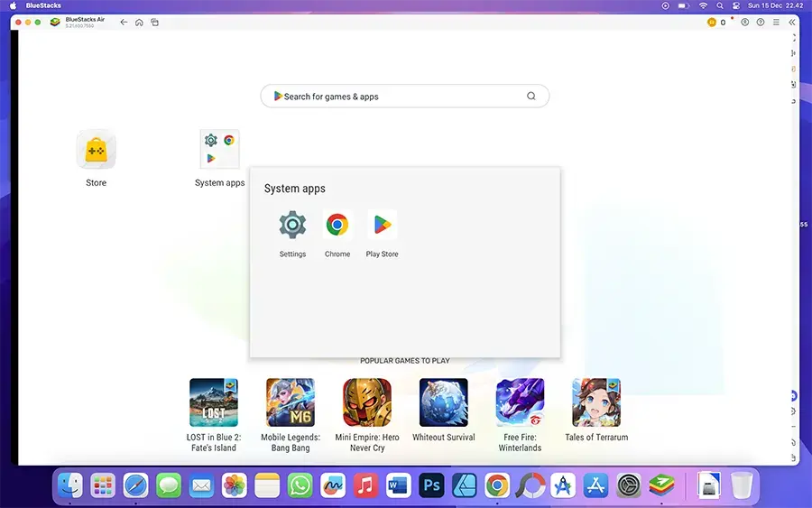Go back using the toolbar arrow
The width and height of the screenshot is (812, 508).
coord(124,23)
